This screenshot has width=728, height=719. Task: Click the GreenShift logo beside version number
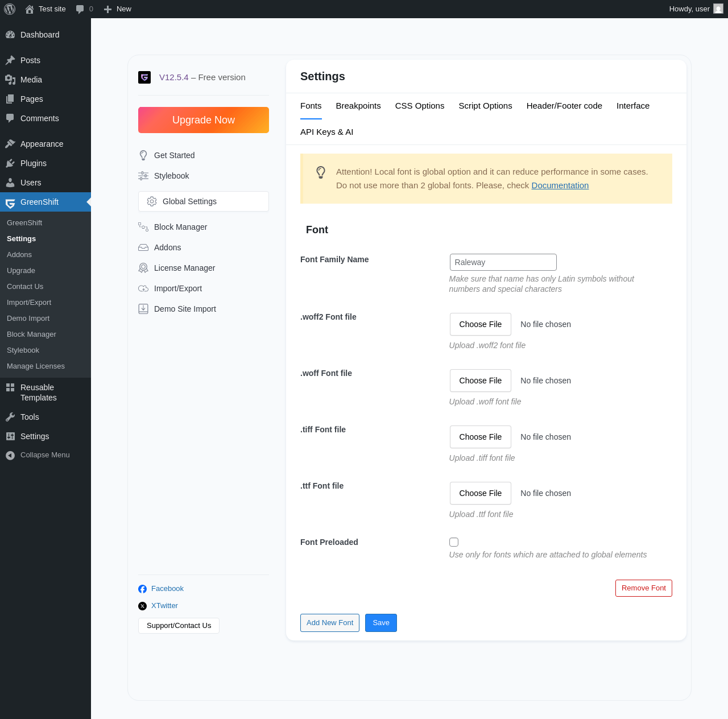click(x=144, y=77)
